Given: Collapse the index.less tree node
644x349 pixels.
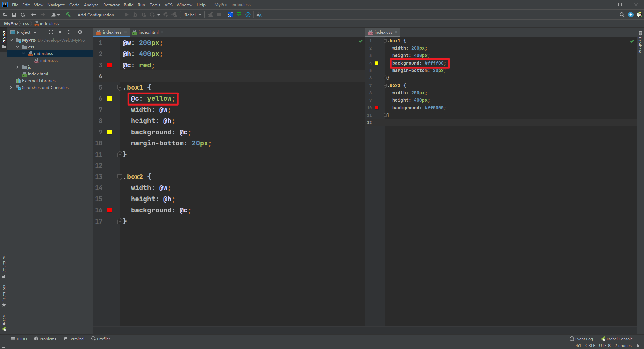Looking at the screenshot, I should tap(24, 53).
